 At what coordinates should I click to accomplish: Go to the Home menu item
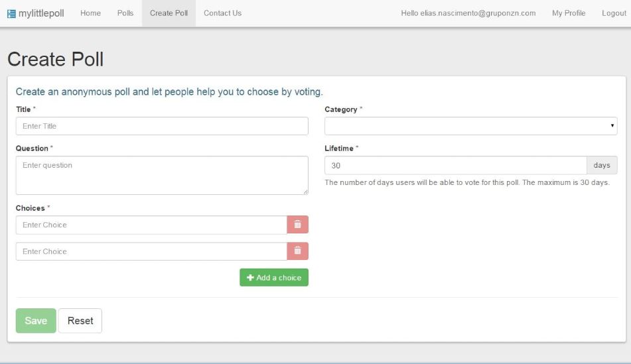(90, 13)
